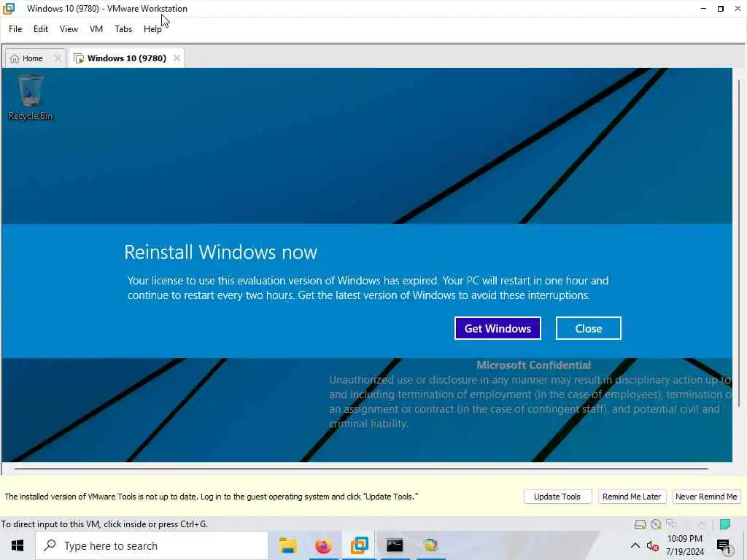Viewport: 747px width, 560px height.
Task: Restore down the VMware Workstation window
Action: pos(720,9)
